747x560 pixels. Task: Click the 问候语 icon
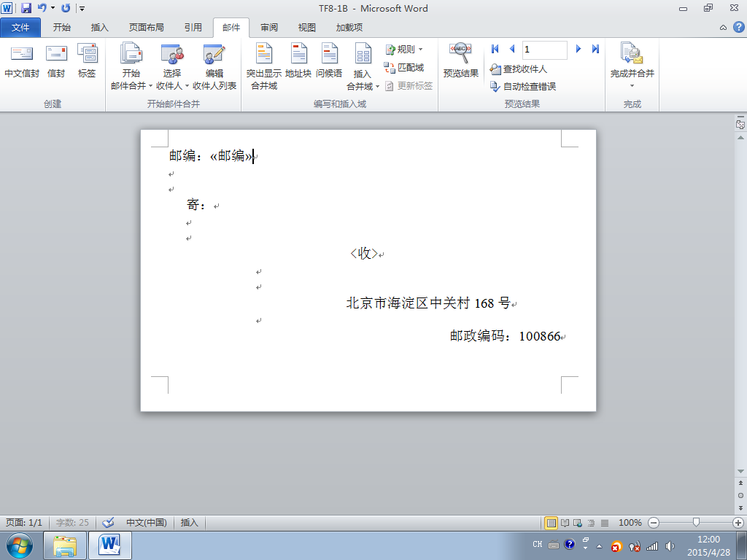click(329, 61)
